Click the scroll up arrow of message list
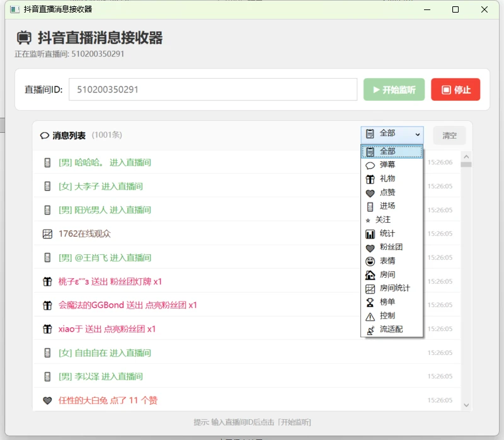This screenshot has width=504, height=440. point(466,157)
